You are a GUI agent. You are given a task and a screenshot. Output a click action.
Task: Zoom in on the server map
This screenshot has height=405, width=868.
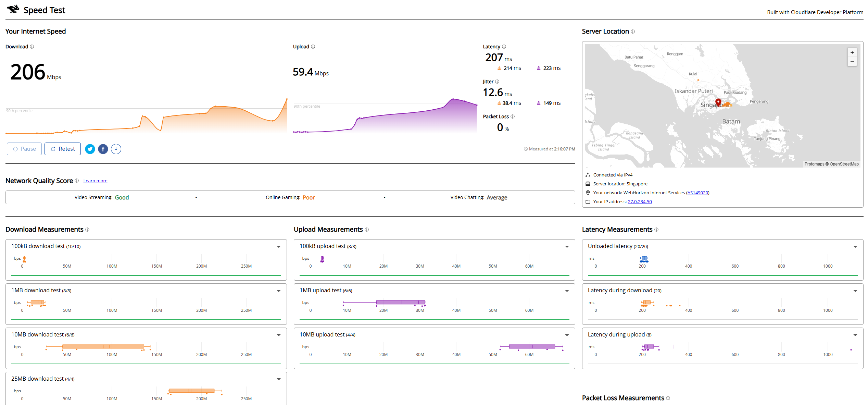852,52
